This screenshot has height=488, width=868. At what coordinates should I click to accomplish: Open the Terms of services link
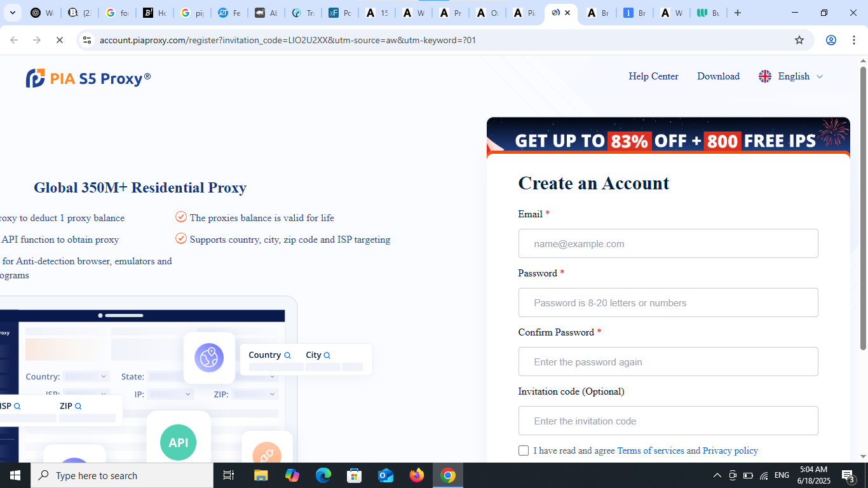pyautogui.click(x=651, y=451)
